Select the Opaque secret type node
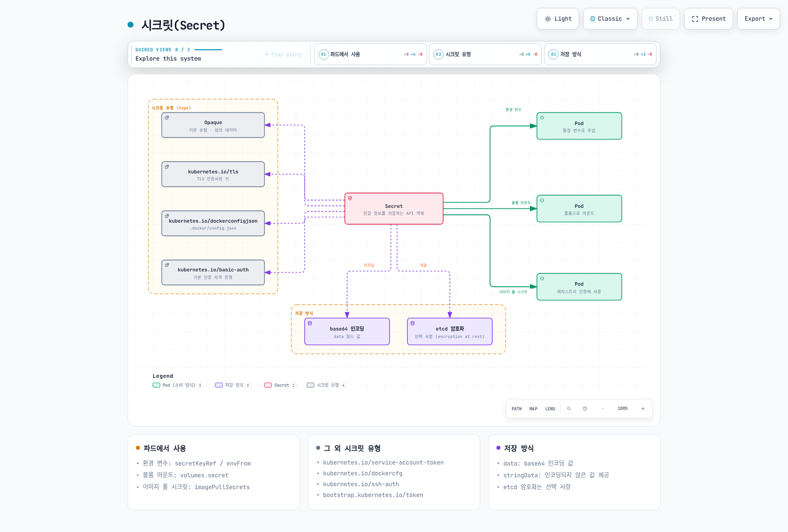 point(213,125)
